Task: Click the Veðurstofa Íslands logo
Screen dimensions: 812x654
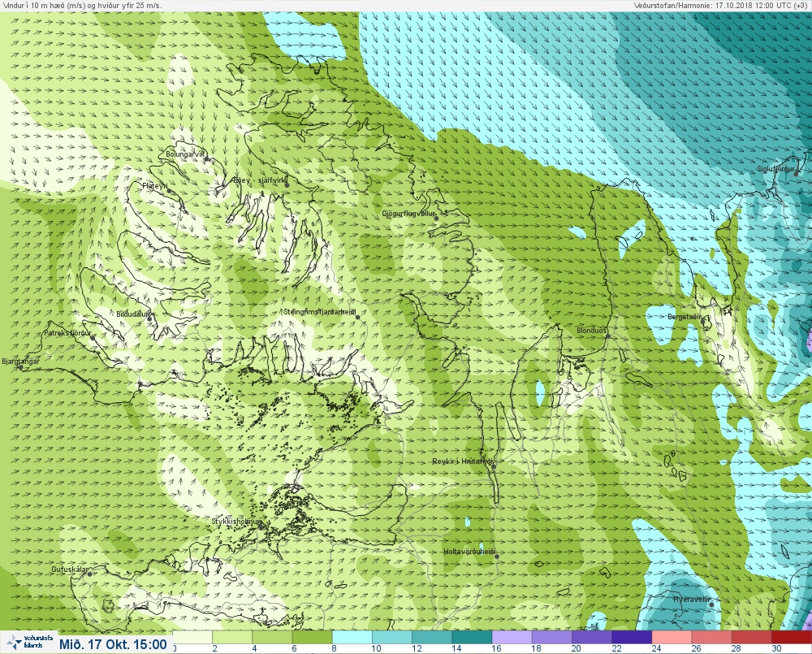Action: point(29,643)
